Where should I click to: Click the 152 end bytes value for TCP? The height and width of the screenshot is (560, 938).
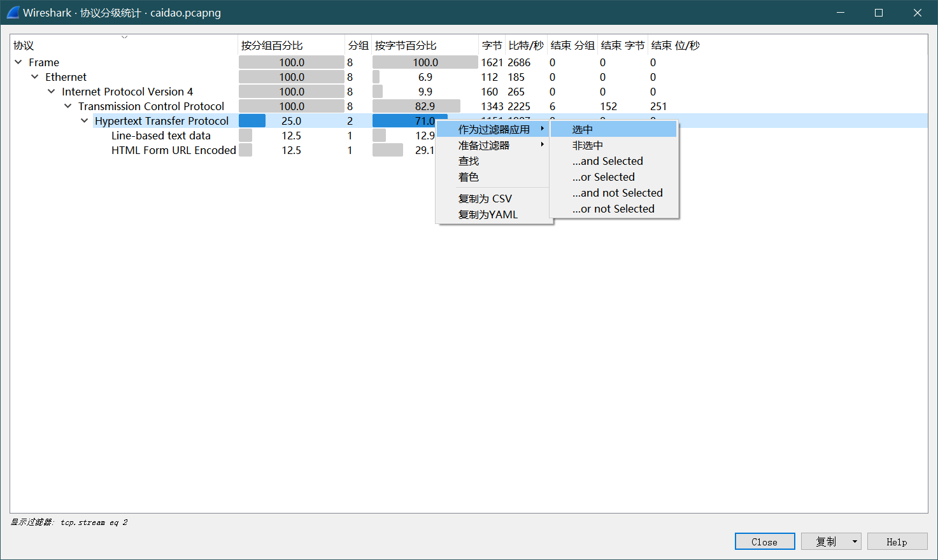click(x=608, y=106)
